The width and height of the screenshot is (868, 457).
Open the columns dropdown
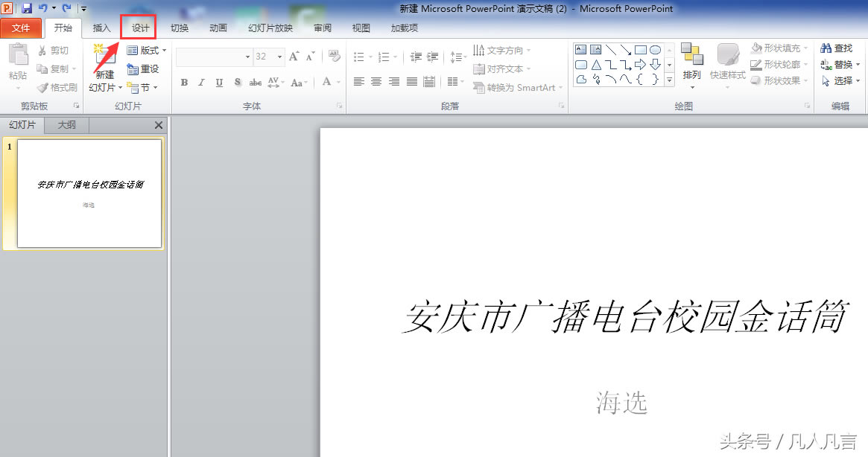click(x=455, y=82)
